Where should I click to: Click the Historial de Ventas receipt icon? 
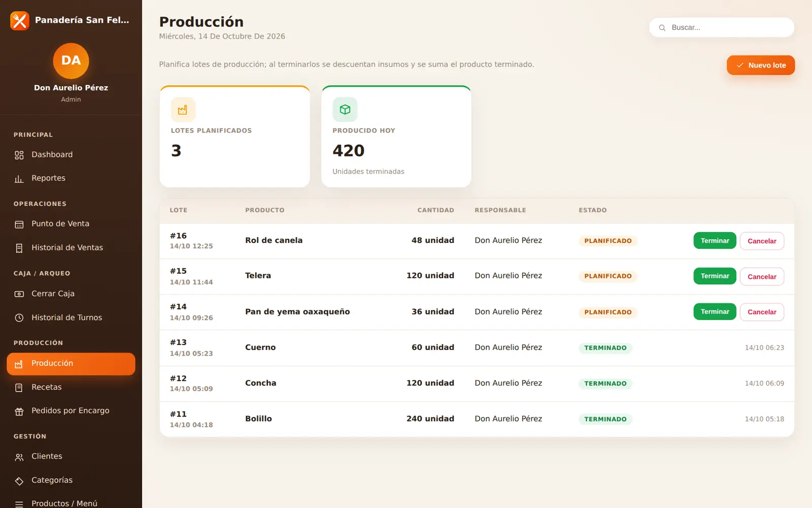point(19,248)
